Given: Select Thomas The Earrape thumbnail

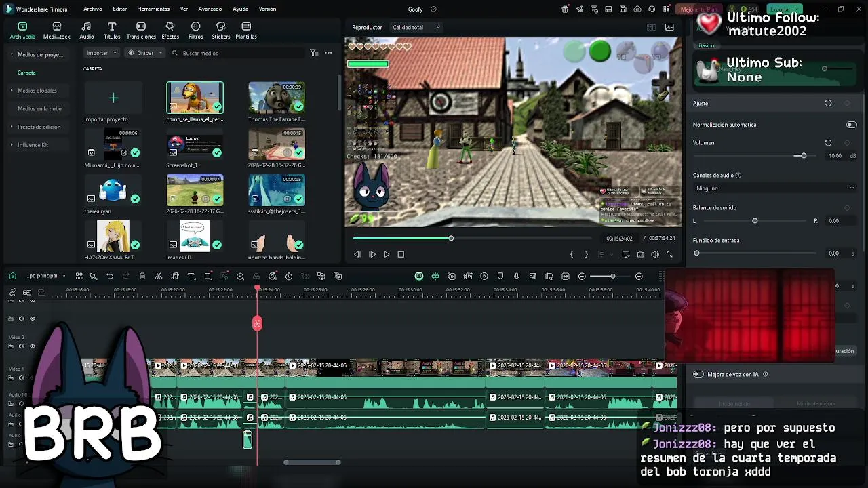Looking at the screenshot, I should tap(277, 97).
